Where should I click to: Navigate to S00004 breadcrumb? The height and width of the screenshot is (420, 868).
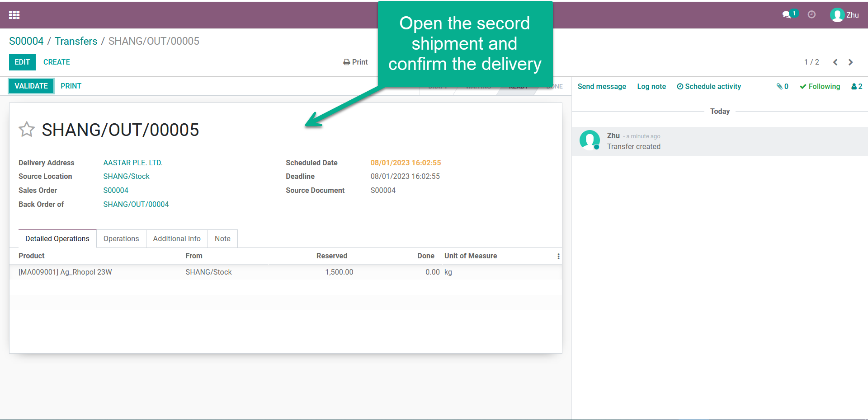pos(26,41)
